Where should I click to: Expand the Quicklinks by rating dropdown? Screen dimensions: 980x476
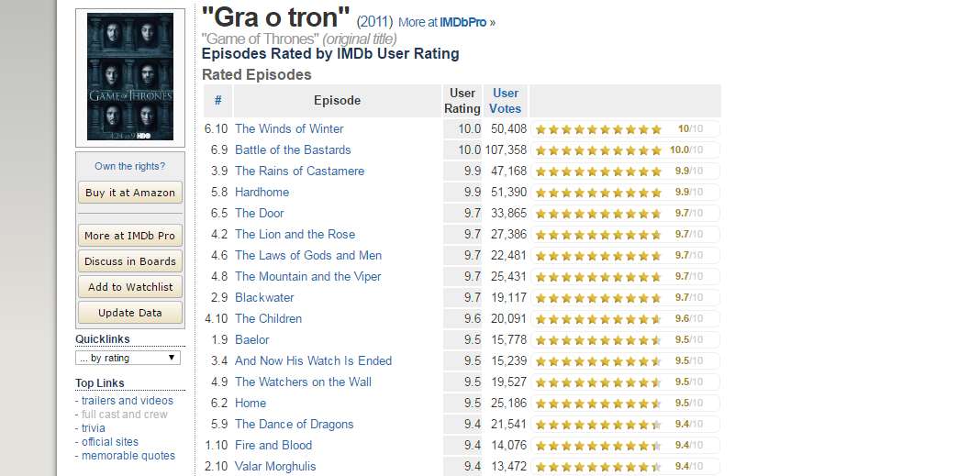pyautogui.click(x=128, y=358)
